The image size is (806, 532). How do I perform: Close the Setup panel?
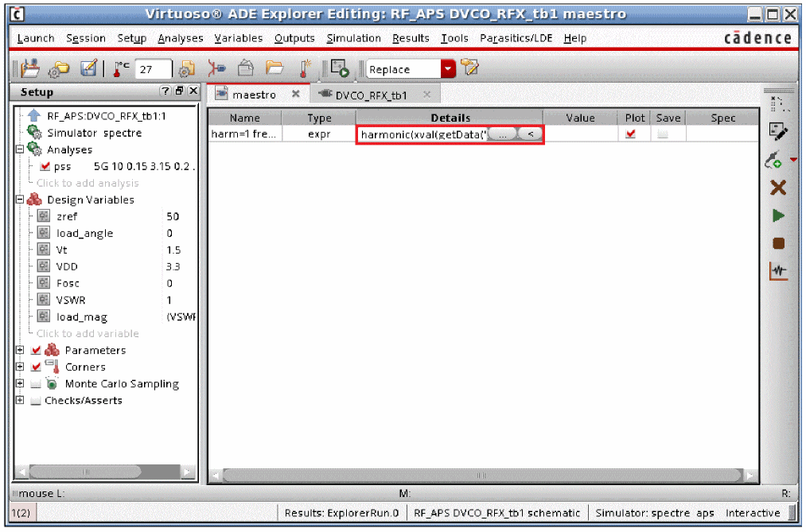193,91
